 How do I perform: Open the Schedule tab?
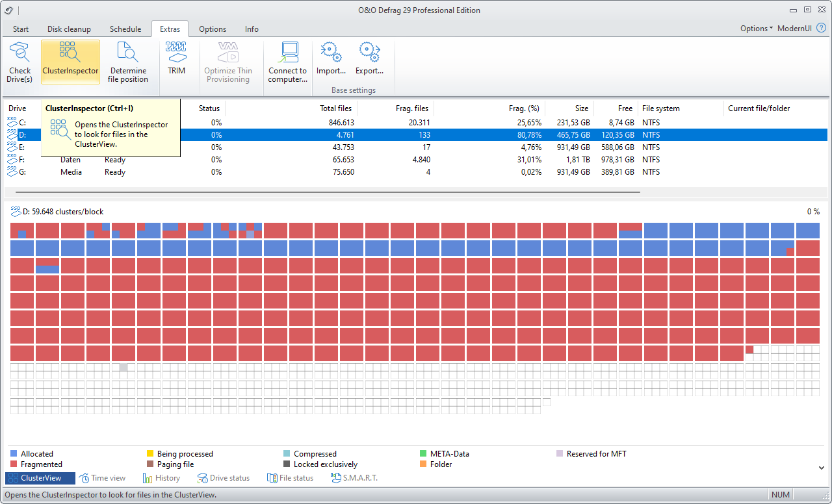[125, 29]
